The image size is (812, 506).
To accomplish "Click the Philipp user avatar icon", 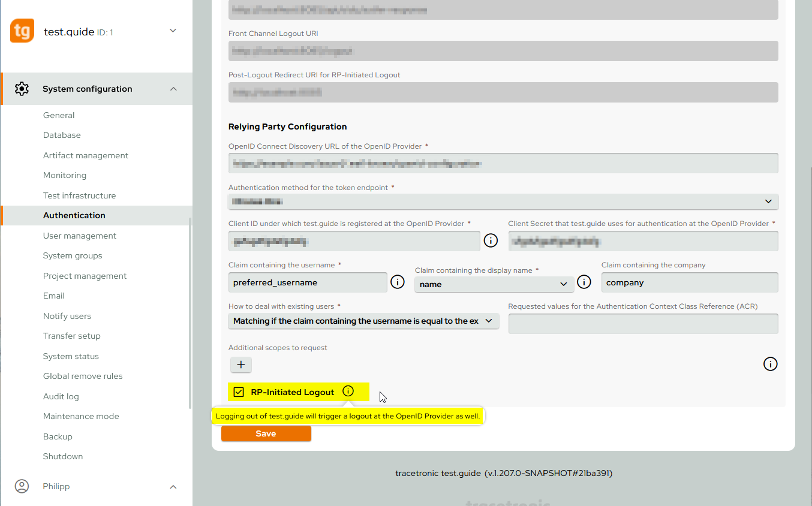I will [22, 486].
